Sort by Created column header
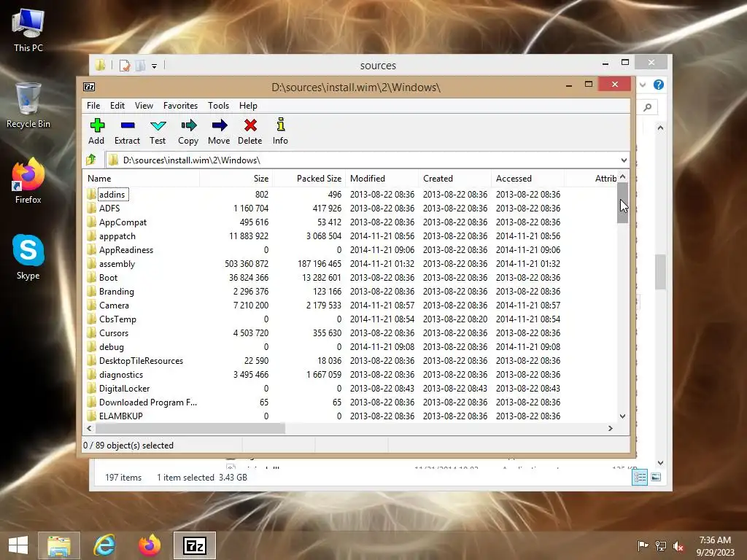Image resolution: width=747 pixels, height=560 pixels. (x=455, y=179)
